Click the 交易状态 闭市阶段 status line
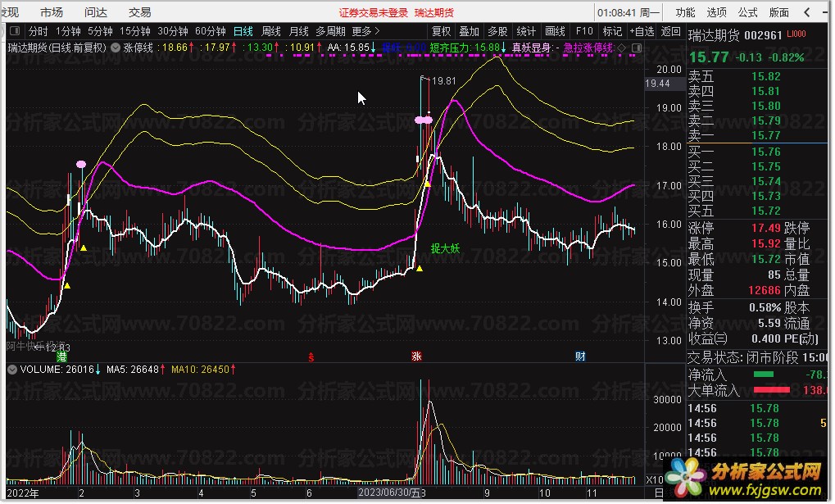Screen dimensions: 835x504 point(757,357)
